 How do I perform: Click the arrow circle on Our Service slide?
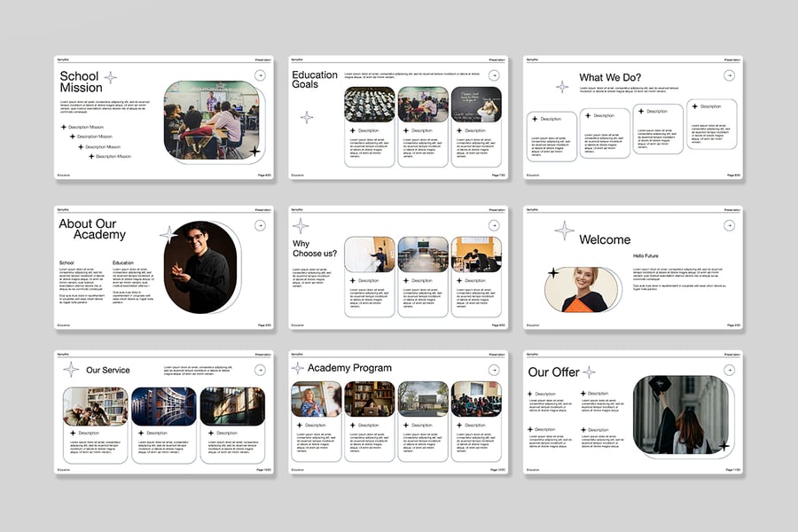point(259,370)
